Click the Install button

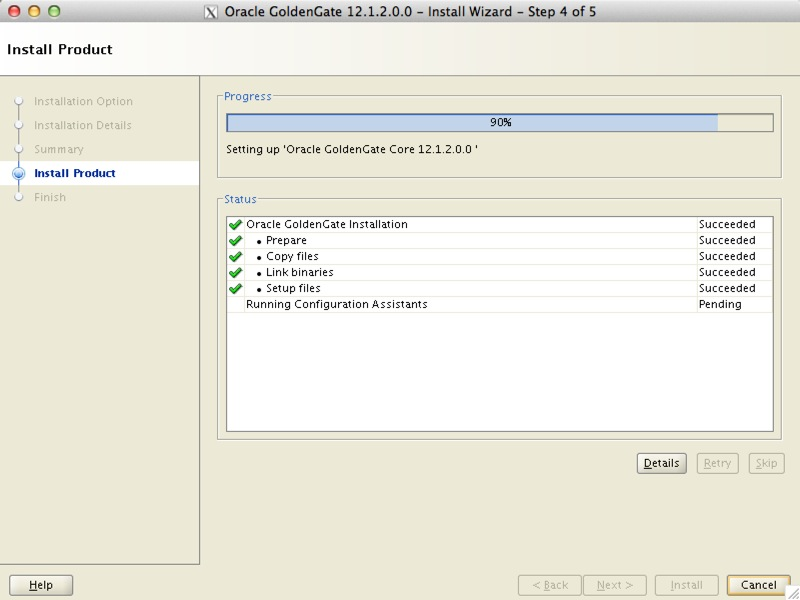(x=686, y=585)
